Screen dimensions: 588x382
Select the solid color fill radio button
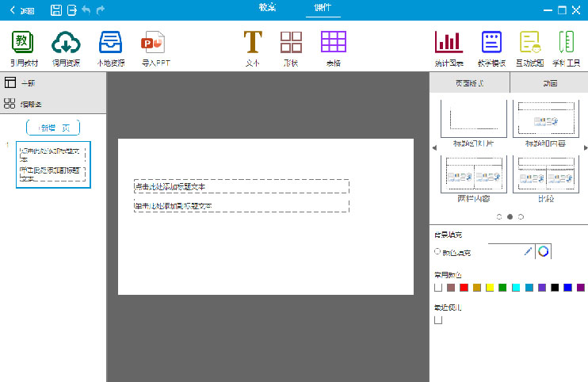pos(437,252)
